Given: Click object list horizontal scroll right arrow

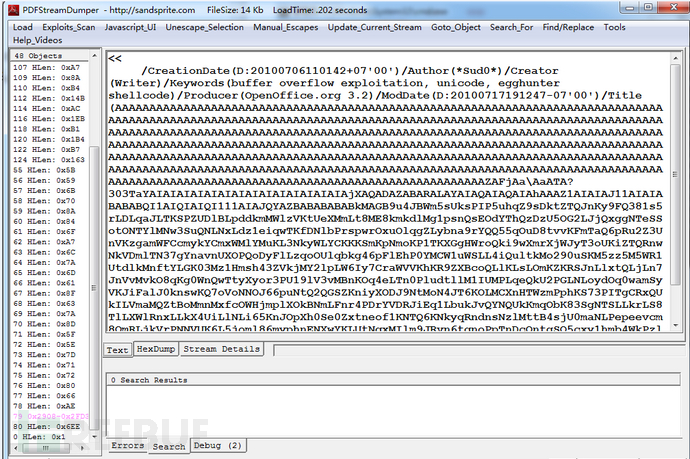Looking at the screenshot, I should point(82,448).
